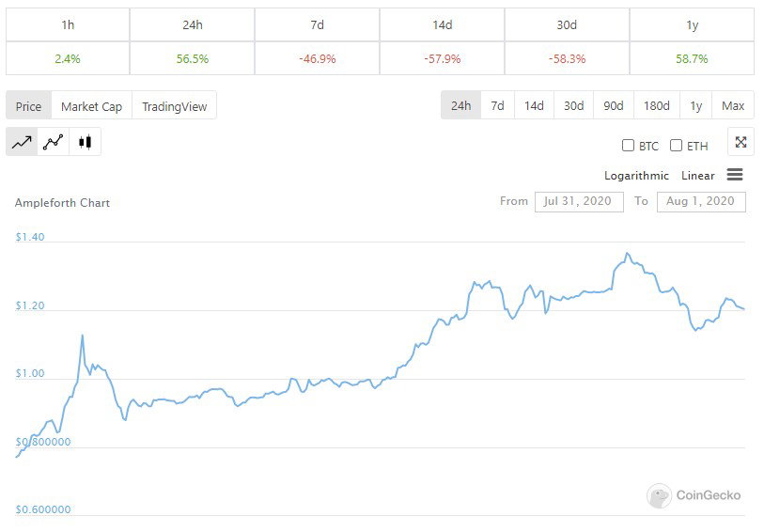The width and height of the screenshot is (764, 532).
Task: Click the $1.20 axis label
Action: (30, 305)
